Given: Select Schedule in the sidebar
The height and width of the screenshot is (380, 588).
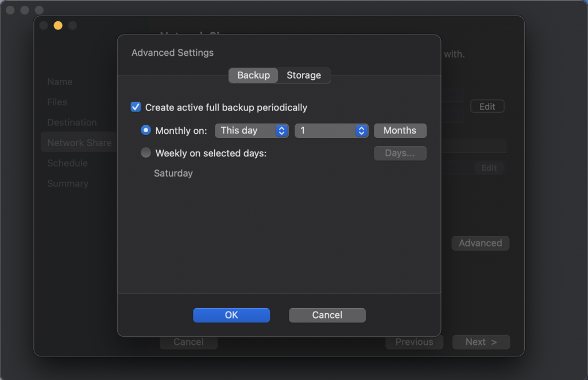Looking at the screenshot, I should [67, 163].
